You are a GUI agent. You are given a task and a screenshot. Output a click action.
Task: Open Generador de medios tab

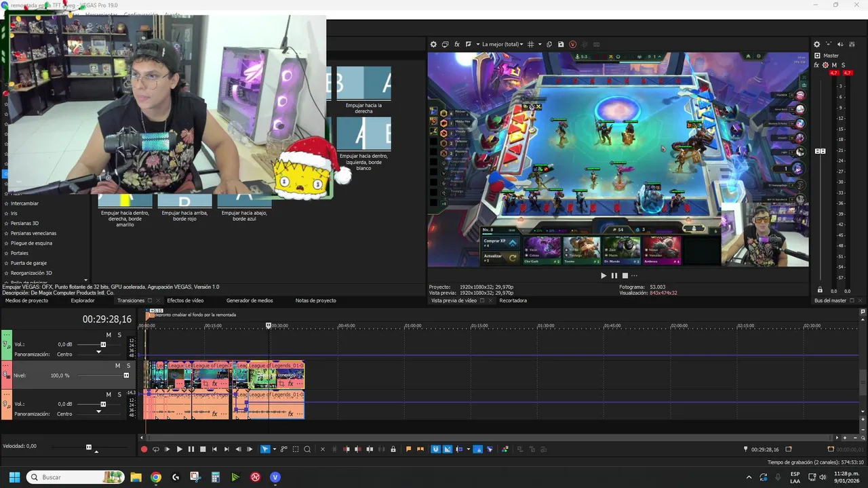(250, 301)
